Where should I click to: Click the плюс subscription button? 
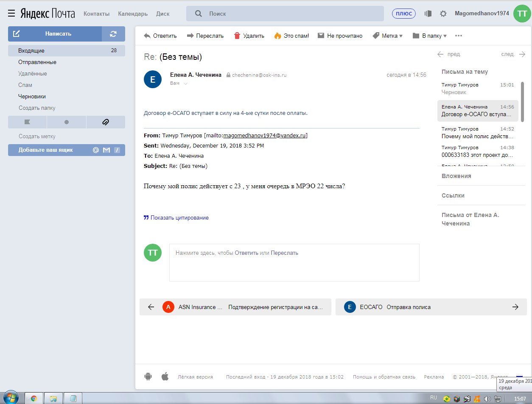[x=403, y=14]
